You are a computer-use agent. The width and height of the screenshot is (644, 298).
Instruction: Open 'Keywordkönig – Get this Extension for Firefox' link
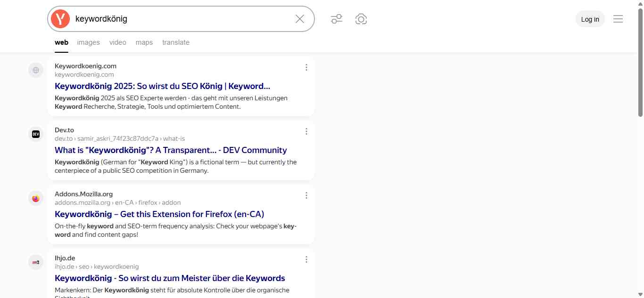tap(159, 214)
